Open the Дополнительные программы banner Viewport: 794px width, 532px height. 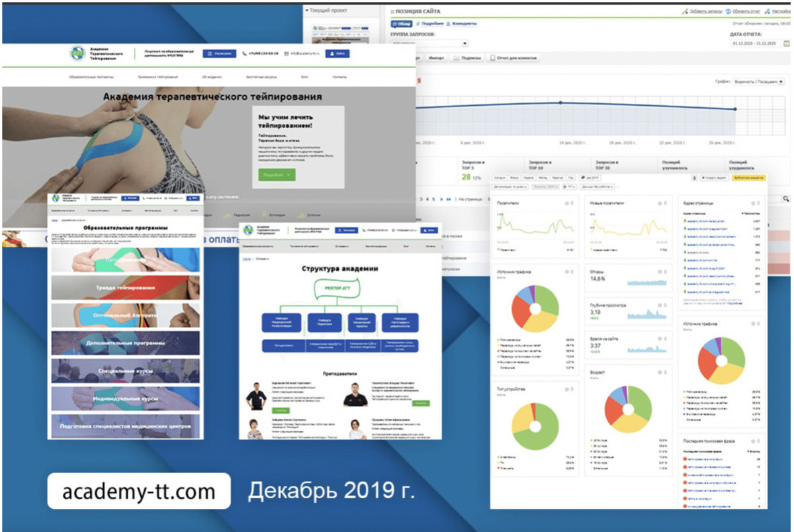pos(126,343)
